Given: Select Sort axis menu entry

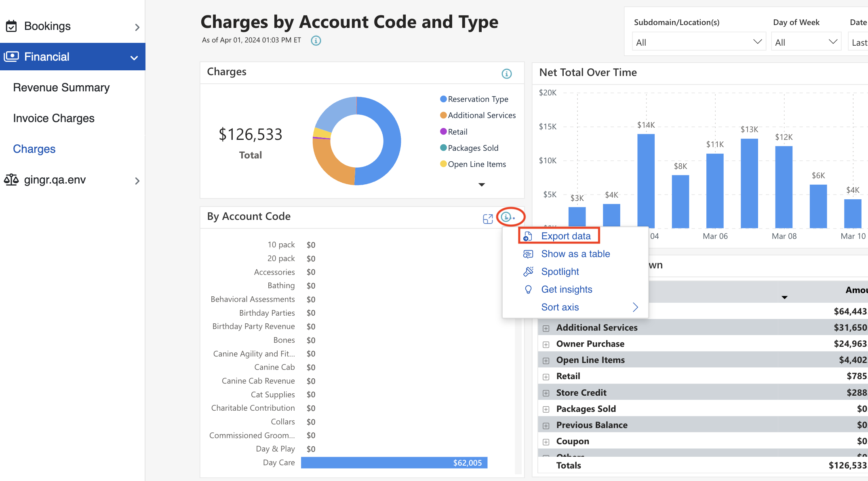Looking at the screenshot, I should pyautogui.click(x=560, y=307).
